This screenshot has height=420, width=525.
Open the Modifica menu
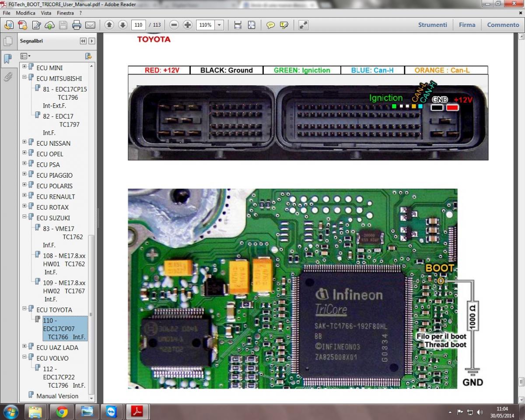[x=25, y=13]
